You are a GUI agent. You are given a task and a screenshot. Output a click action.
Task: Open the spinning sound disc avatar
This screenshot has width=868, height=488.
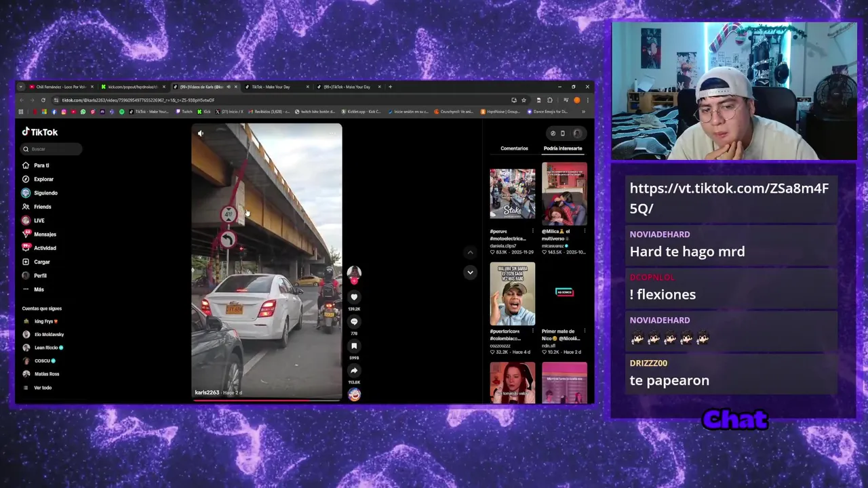(x=354, y=394)
